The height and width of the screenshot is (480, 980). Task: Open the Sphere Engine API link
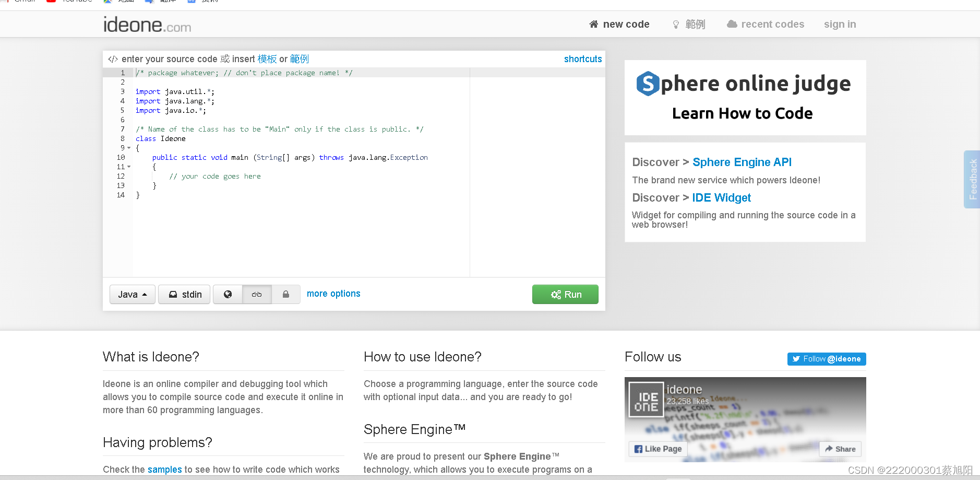[742, 162]
